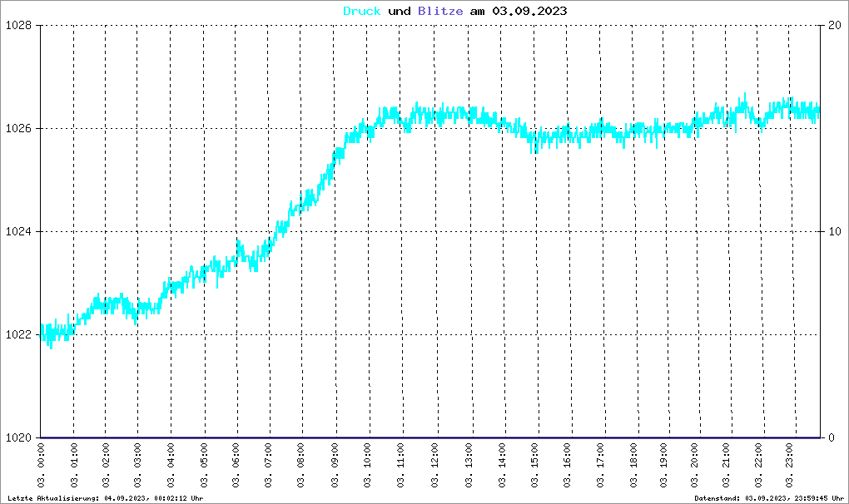
Task: Click the time label '03. 20:00'
Action: [x=695, y=466]
